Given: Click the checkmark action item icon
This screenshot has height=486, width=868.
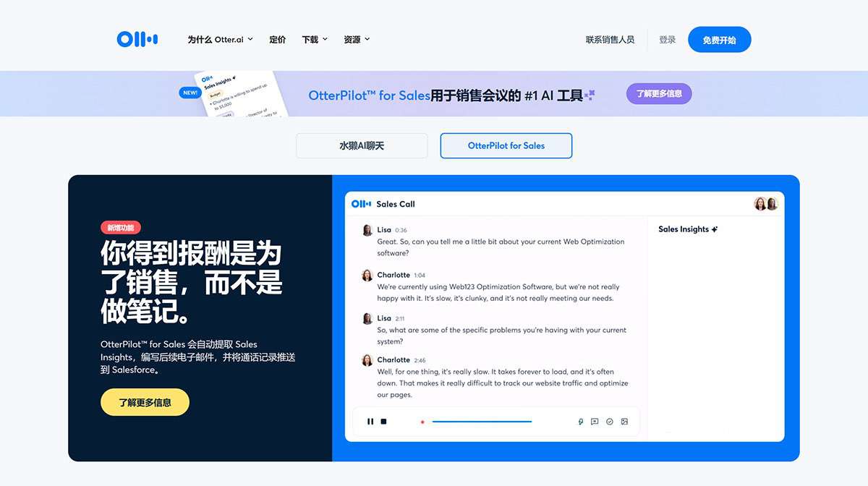Looking at the screenshot, I should point(610,422).
